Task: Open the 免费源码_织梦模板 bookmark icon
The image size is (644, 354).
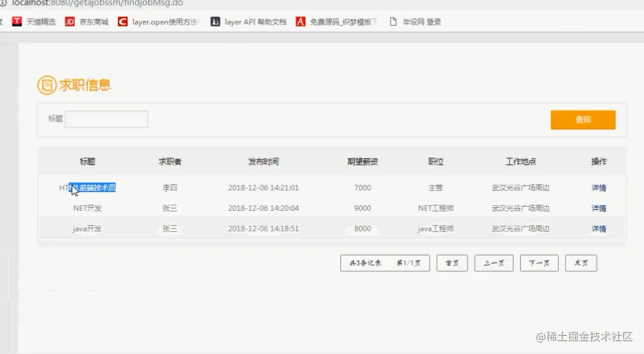Action: pyautogui.click(x=301, y=22)
